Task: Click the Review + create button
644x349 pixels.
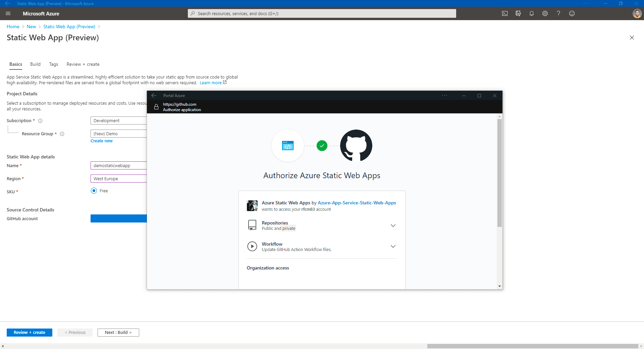Action: (30, 333)
